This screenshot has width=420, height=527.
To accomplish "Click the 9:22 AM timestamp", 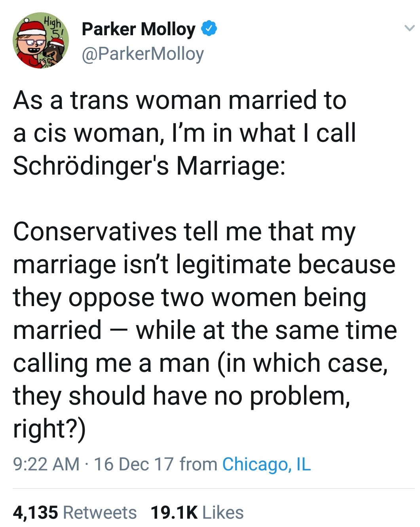I will coord(46,464).
